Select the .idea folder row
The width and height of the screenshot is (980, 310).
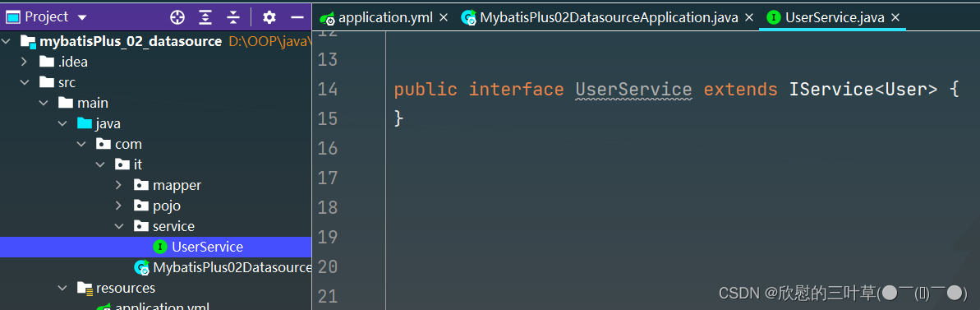click(x=155, y=62)
